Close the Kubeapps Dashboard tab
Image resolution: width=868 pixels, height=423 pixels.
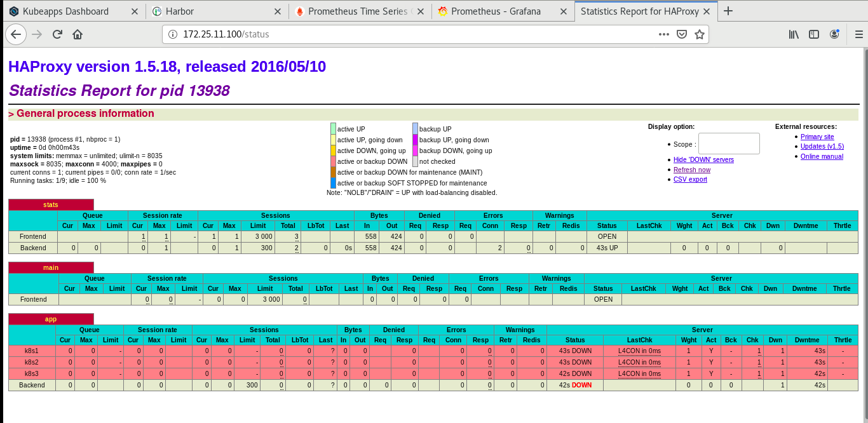pyautogui.click(x=133, y=11)
